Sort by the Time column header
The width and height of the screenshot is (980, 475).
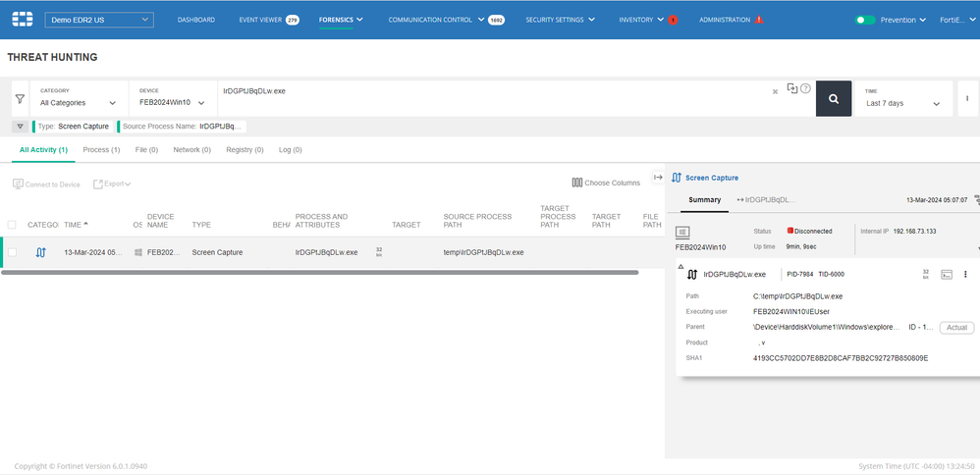77,225
